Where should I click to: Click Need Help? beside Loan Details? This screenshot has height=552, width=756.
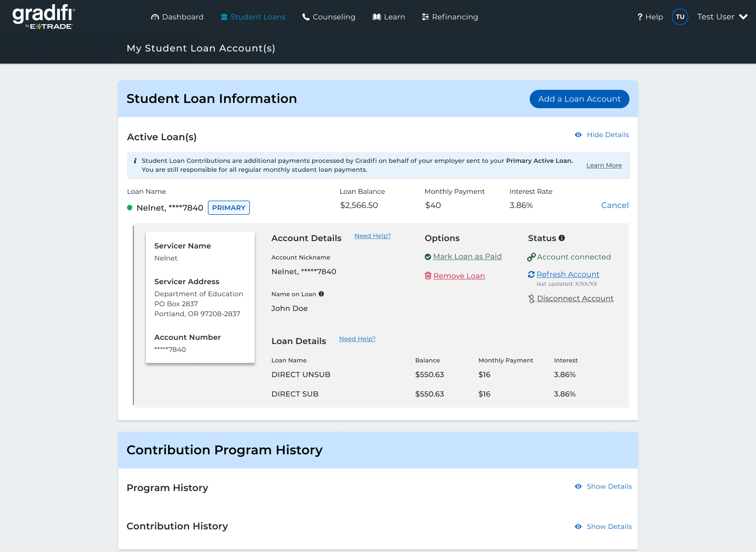click(x=358, y=339)
